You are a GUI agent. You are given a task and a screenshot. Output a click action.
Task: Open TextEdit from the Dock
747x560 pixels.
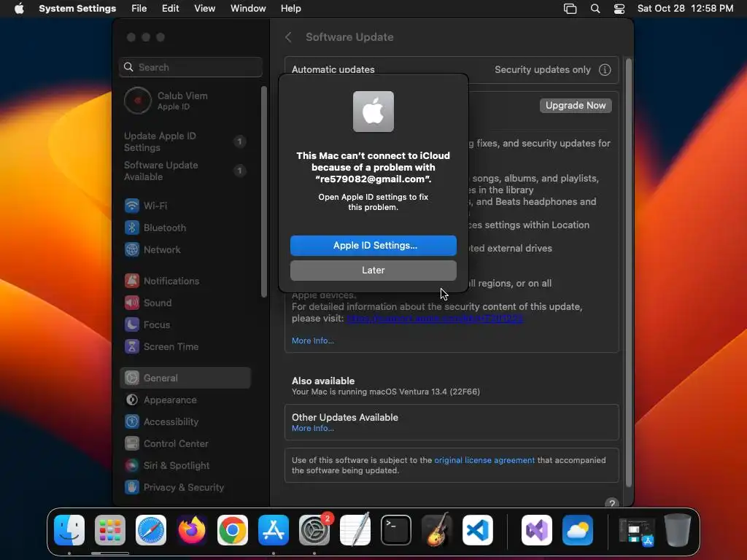point(355,530)
